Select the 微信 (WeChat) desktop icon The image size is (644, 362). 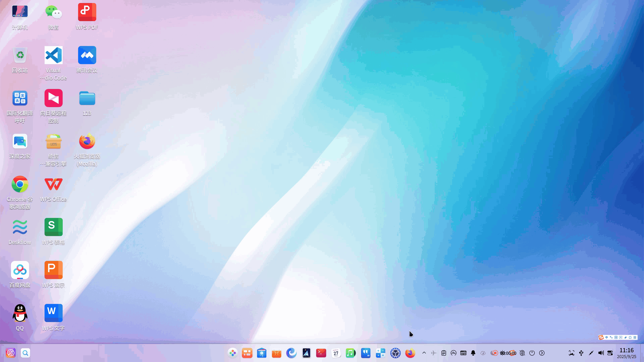[x=53, y=12]
